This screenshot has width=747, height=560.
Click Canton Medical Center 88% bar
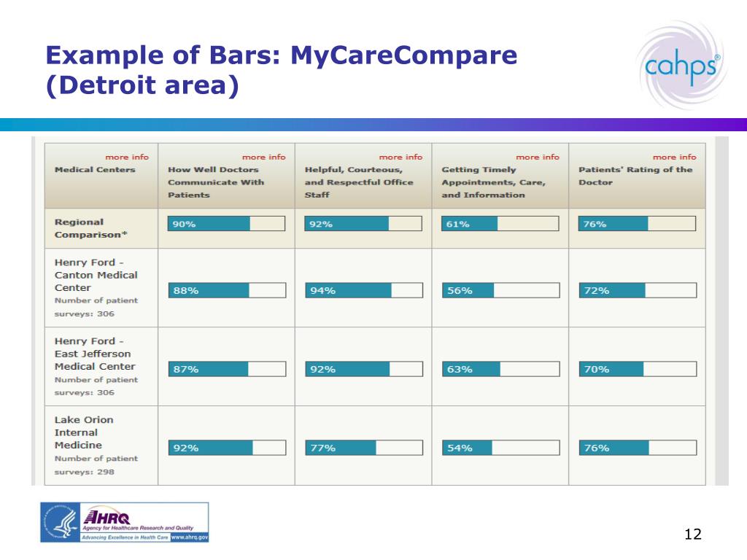pos(228,290)
